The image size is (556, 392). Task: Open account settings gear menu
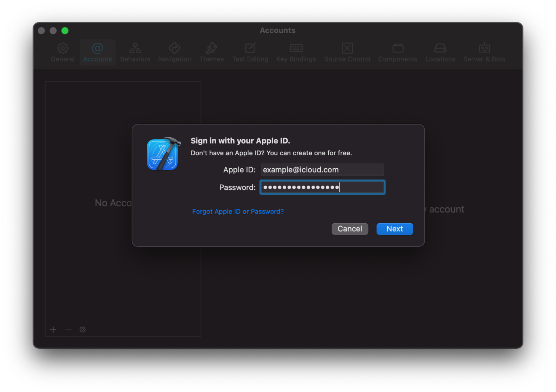[x=83, y=329]
